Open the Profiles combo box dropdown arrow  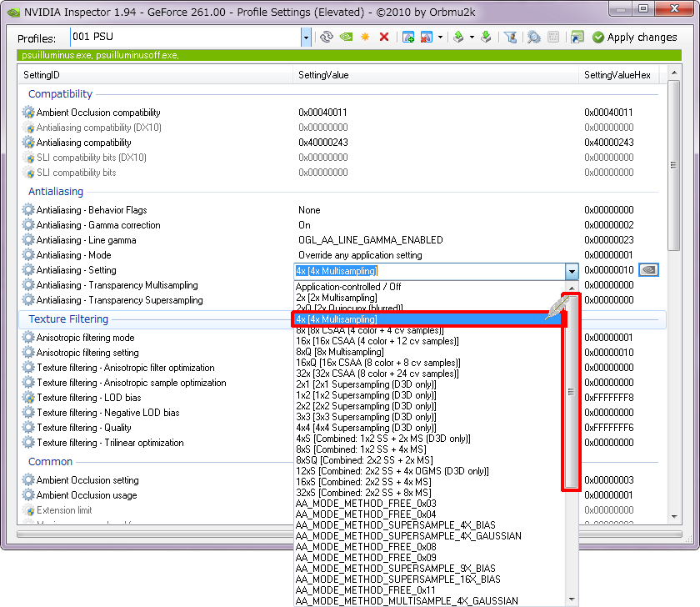[306, 38]
